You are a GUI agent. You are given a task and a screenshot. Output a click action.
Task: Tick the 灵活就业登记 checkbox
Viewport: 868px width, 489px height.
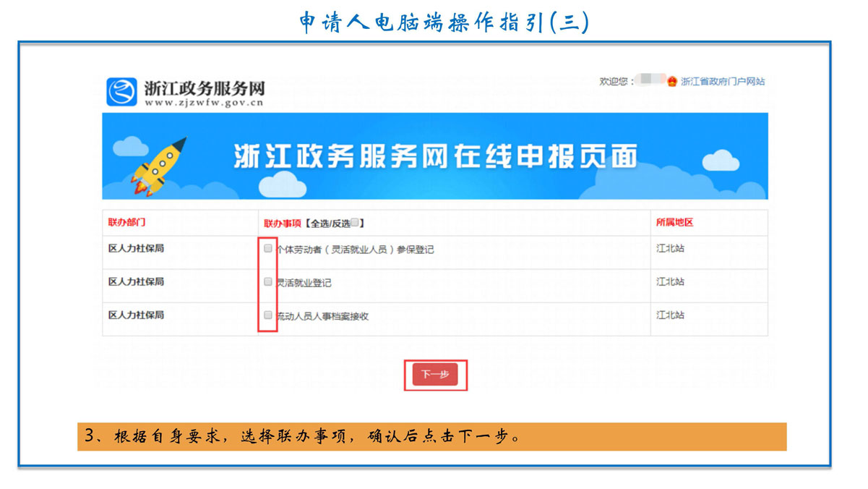(268, 282)
